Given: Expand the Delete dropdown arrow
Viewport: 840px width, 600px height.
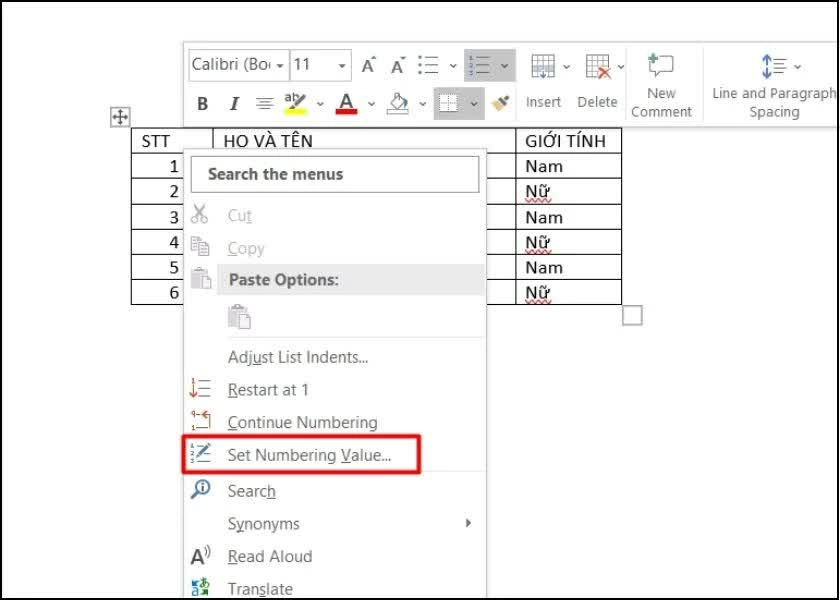Looking at the screenshot, I should (x=621, y=67).
